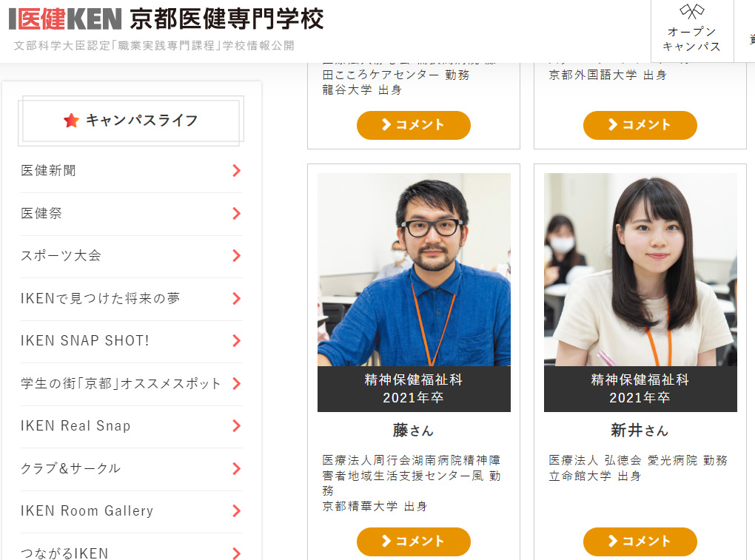Click the red arrow next to 医健新聞

236,171
